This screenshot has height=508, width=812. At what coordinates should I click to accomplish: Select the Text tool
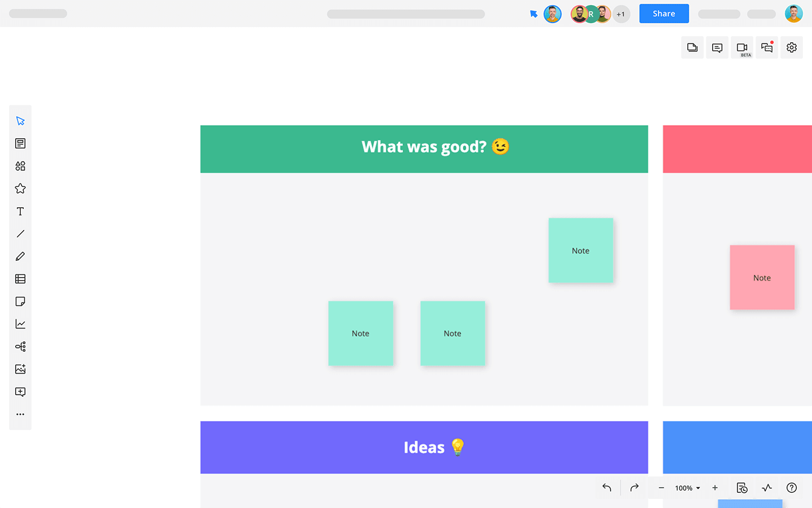point(20,211)
